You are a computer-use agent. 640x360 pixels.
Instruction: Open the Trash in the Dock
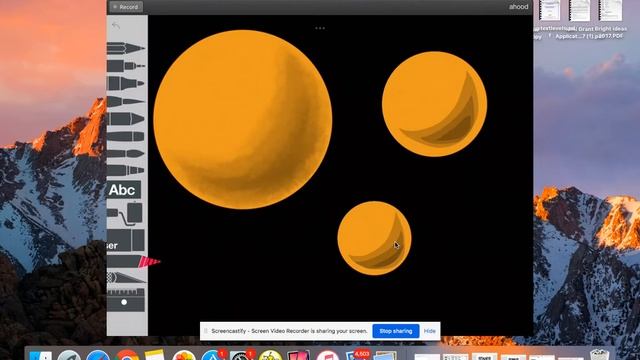pos(600,354)
